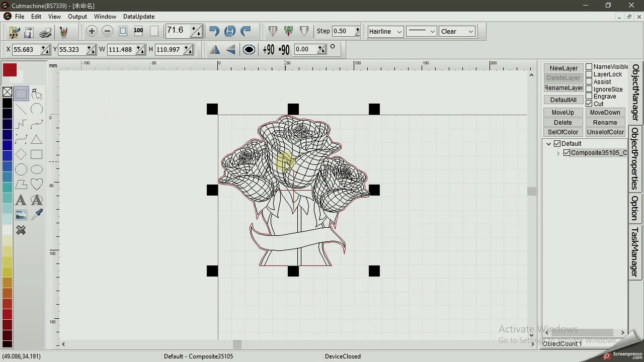The image size is (644, 362).
Task: Open the Hairline line width dropdown
Action: click(385, 31)
